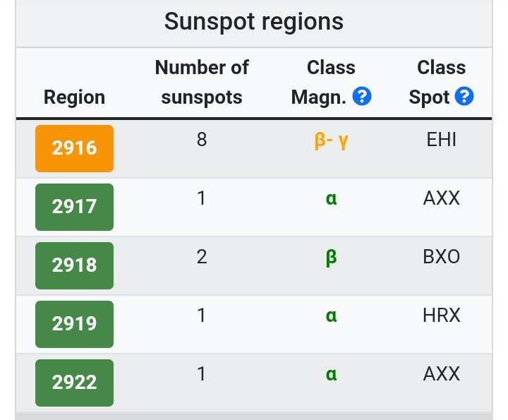Image resolution: width=508 pixels, height=420 pixels.
Task: Select the α magnetic class of region 2922
Action: coord(331,375)
